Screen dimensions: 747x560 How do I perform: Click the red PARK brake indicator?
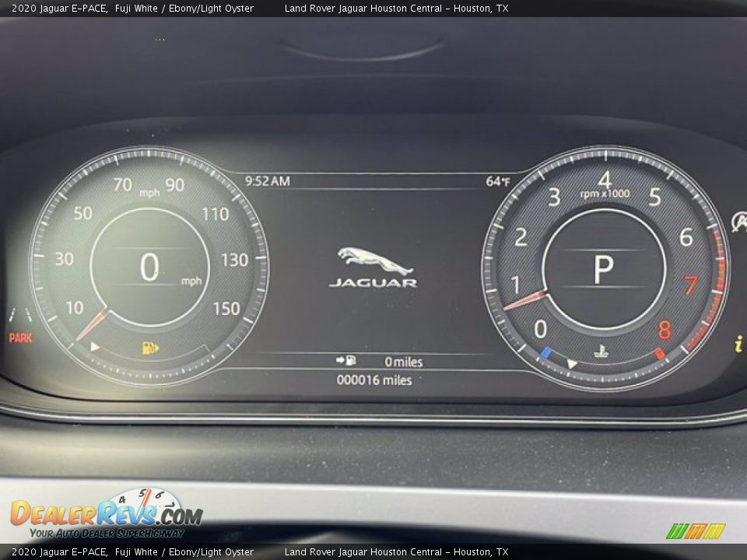pos(20,338)
